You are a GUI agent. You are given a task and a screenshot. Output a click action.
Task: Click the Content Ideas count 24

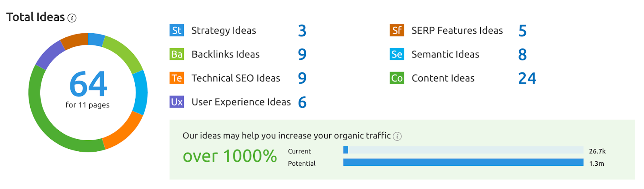click(527, 78)
